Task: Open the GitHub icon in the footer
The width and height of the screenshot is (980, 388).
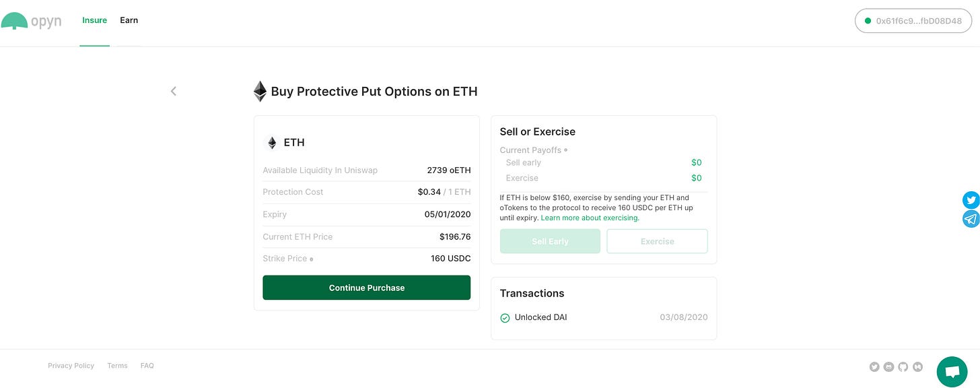Action: tap(903, 367)
